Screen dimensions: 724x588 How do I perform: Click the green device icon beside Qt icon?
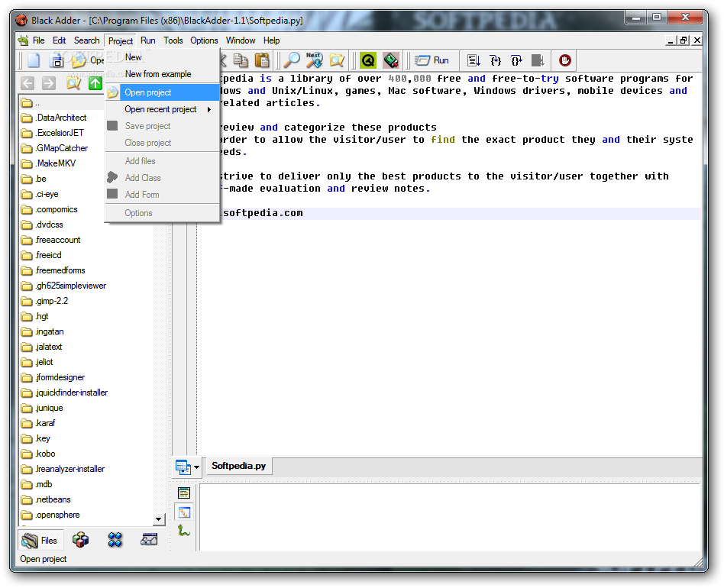[390, 60]
